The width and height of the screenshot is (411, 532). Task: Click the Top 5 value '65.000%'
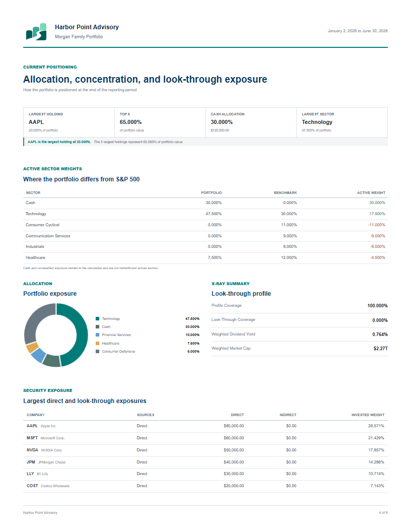click(130, 122)
